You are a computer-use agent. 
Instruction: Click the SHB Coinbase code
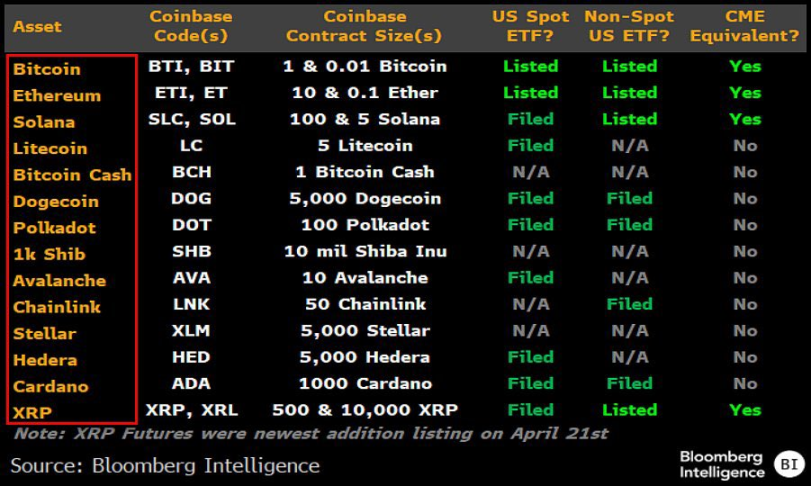click(191, 251)
